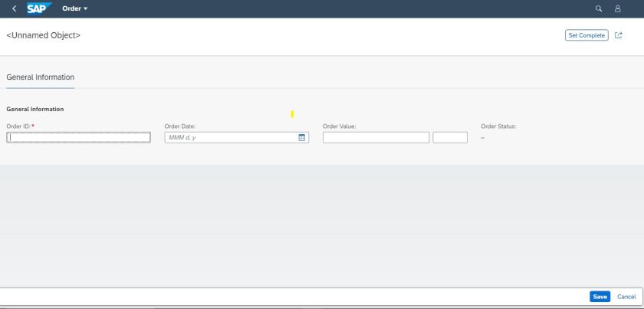Focus the Order ID input field
Viewport: 644px width, 309px height.
[78, 138]
